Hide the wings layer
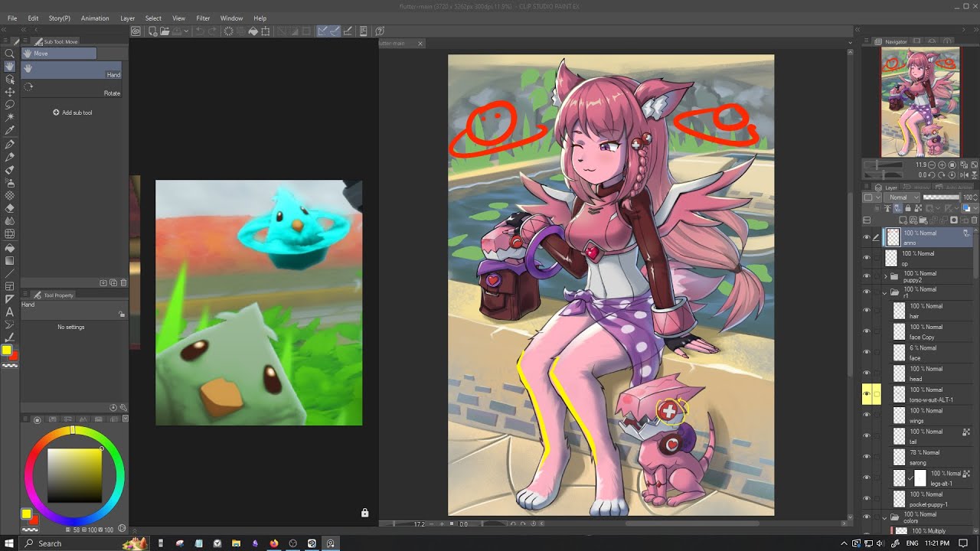Screen dimensions: 980x551 tap(867, 415)
